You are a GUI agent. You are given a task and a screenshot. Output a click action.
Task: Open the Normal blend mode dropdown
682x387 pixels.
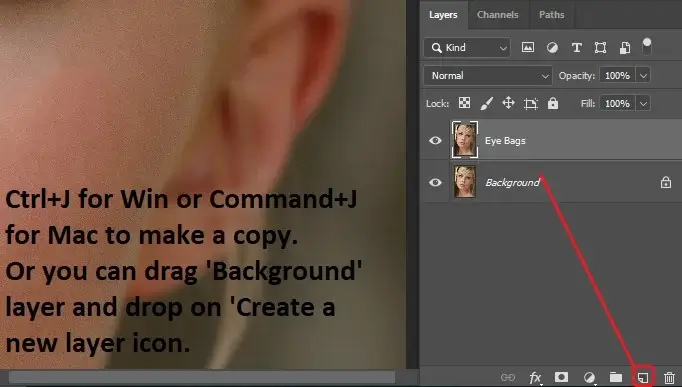[488, 76]
